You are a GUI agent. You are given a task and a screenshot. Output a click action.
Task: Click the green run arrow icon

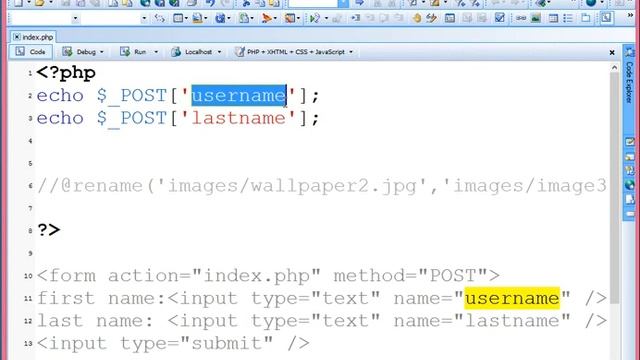point(315,18)
